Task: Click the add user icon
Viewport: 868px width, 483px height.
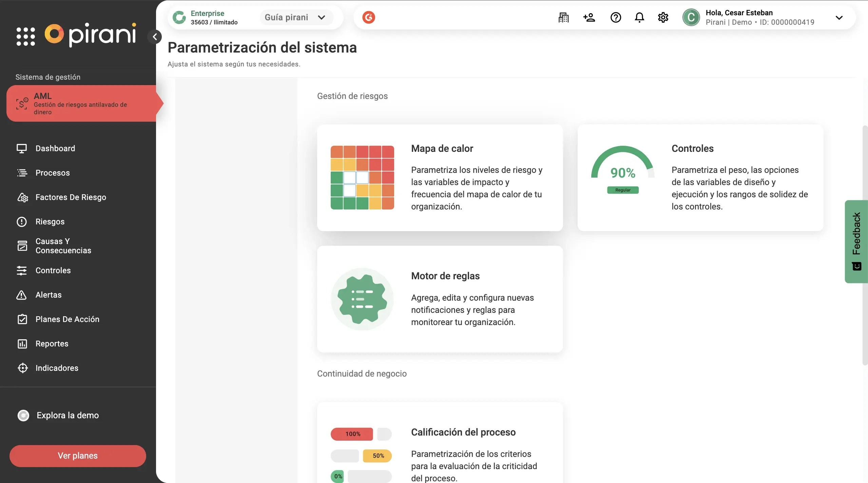Action: [589, 17]
